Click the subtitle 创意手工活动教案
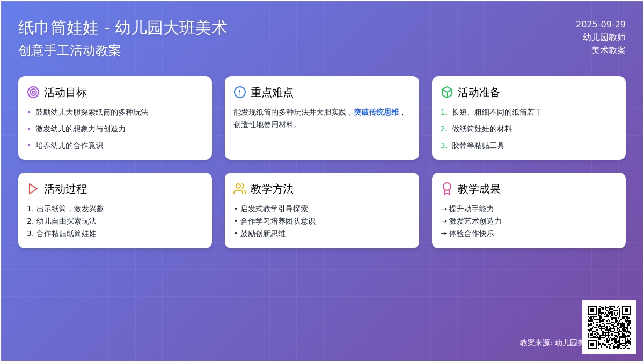This screenshot has height=362, width=644. coord(70,50)
